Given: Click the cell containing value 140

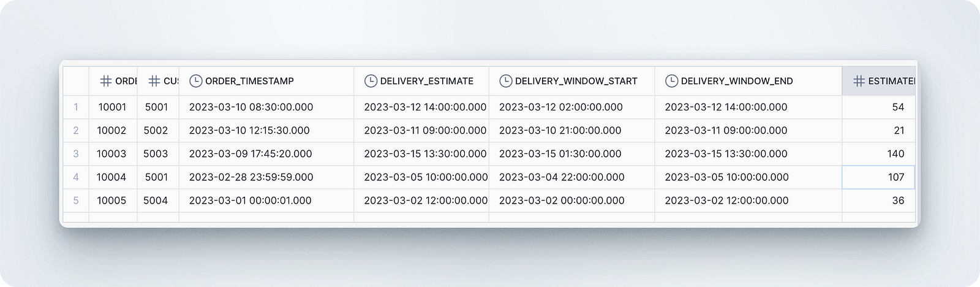Looking at the screenshot, I should tap(879, 153).
